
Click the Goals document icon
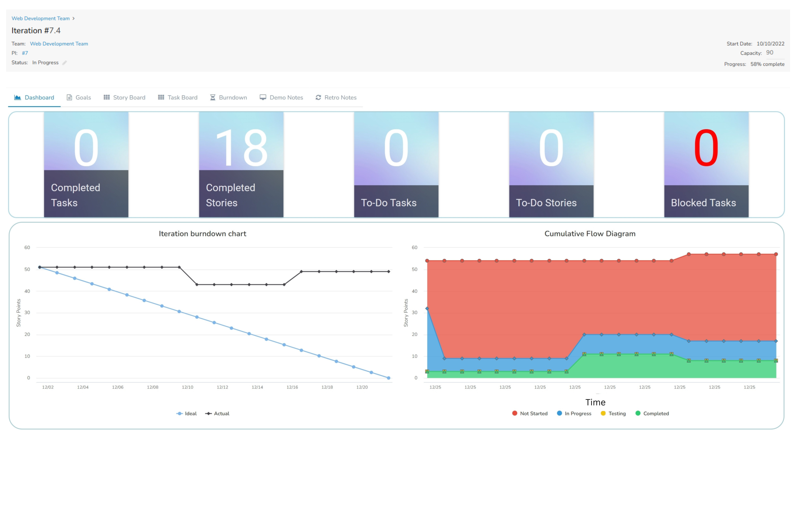[x=69, y=98]
